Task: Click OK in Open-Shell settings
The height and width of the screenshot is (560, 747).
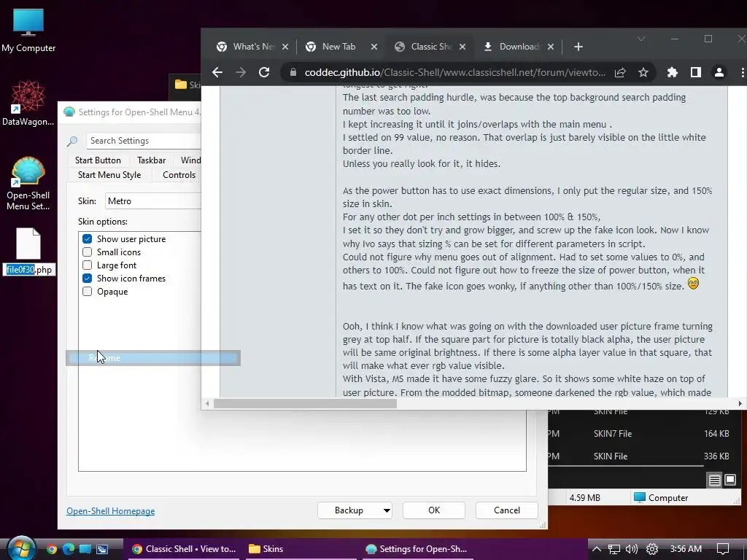Action: (x=434, y=510)
